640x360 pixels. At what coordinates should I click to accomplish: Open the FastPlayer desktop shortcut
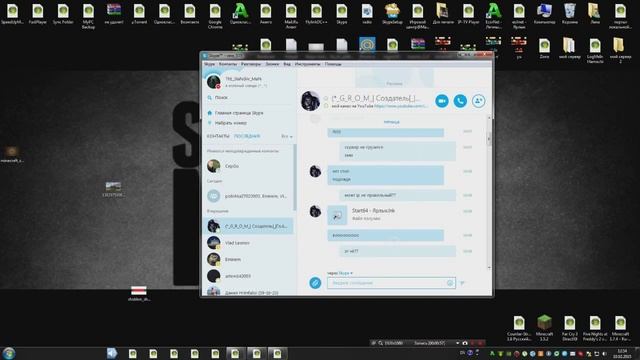tap(38, 13)
